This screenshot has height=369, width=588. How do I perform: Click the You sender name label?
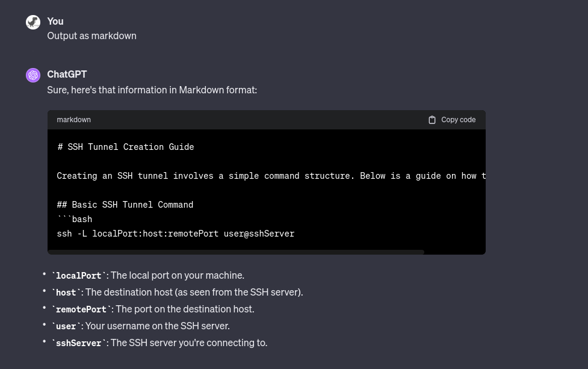click(55, 21)
